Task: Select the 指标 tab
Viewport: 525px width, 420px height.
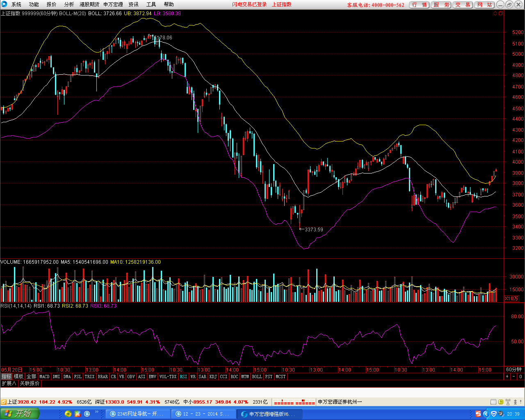Action: pos(7,377)
